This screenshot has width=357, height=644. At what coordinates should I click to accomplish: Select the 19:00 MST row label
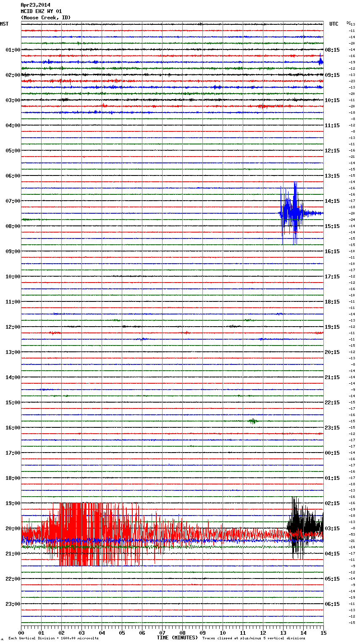[13, 503]
